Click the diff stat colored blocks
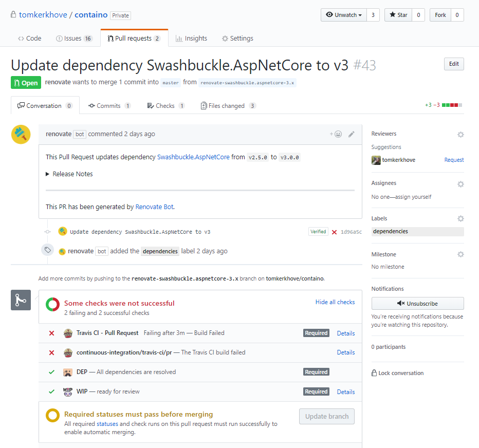The width and height of the screenshot is (479, 448). [x=452, y=105]
